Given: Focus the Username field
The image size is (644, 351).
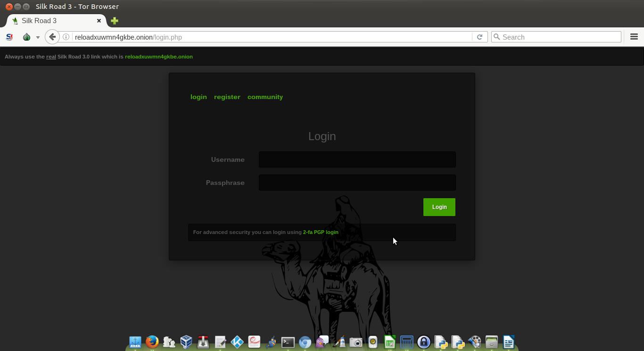Looking at the screenshot, I should [x=357, y=159].
